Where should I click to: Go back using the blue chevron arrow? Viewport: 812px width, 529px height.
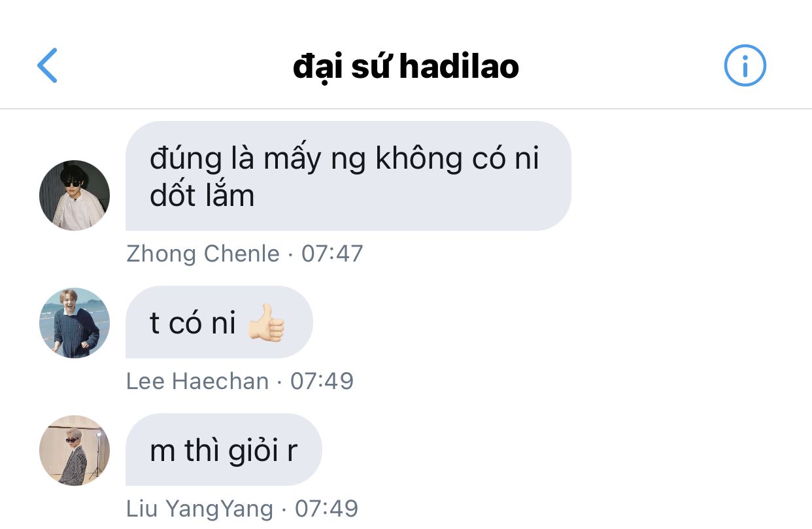[47, 65]
